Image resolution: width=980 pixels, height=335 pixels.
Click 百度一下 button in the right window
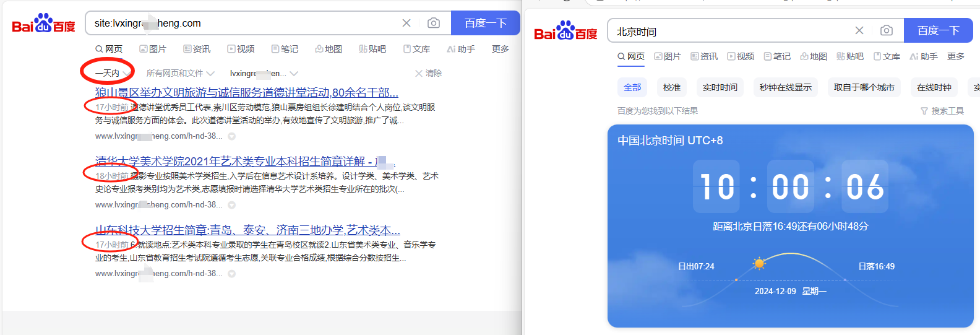coord(939,30)
